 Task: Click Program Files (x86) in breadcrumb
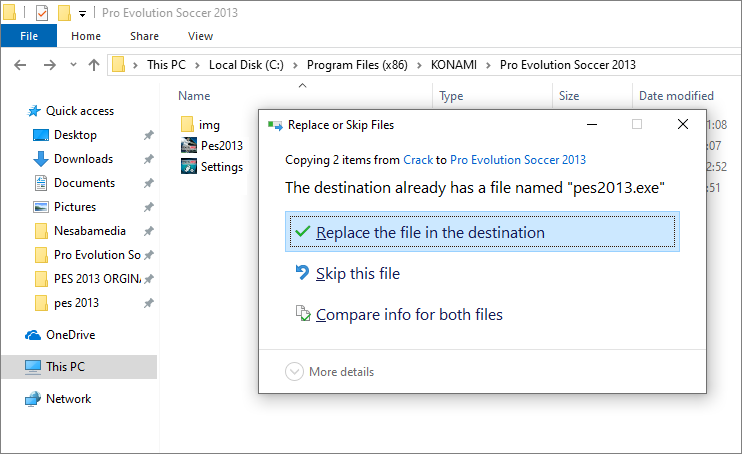click(x=357, y=65)
